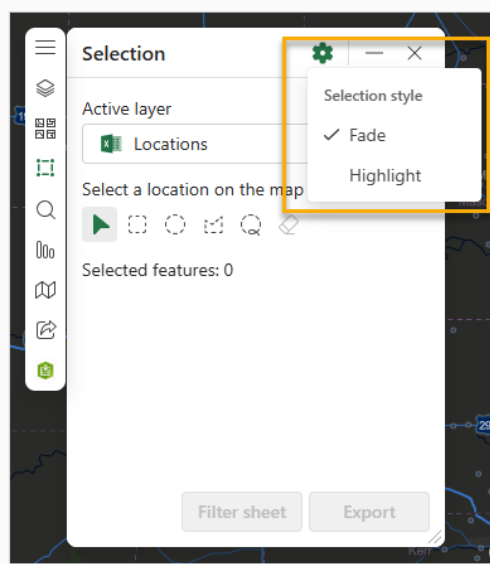This screenshot has width=490, height=564.
Task: Open the hamburger menu in sidebar
Action: coord(45,47)
